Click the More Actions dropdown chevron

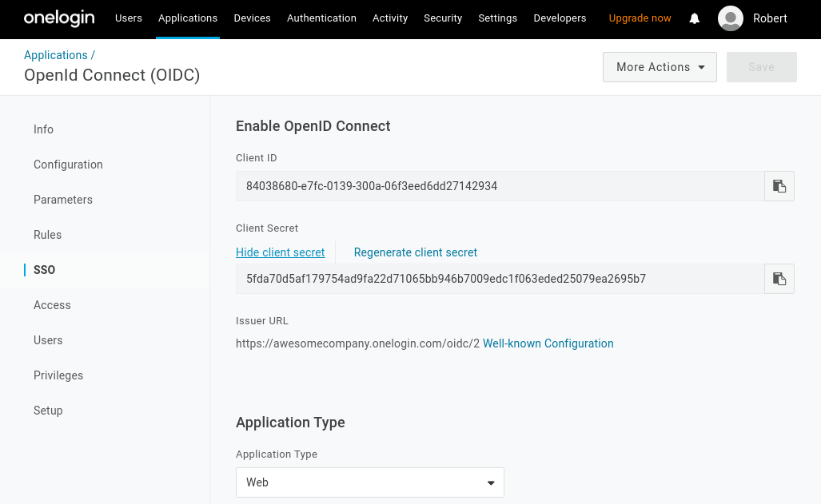(x=700, y=67)
